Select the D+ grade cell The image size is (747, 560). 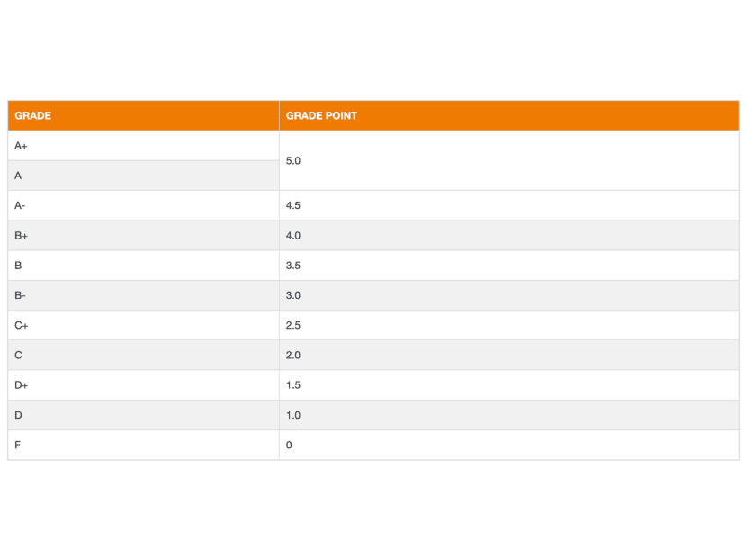22,385
